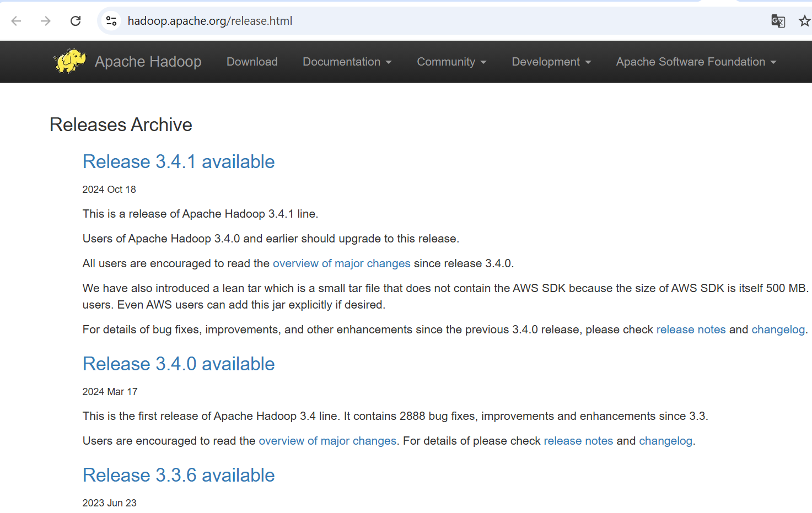Viewport: 812px width, 513px height.
Task: Open the Release 3.4.1 available heading link
Action: [179, 161]
